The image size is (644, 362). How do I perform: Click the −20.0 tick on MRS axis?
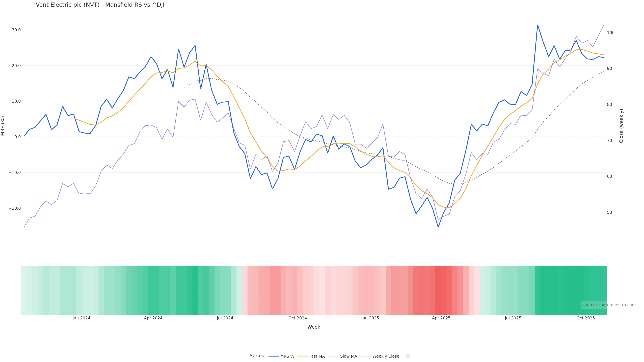coord(15,208)
